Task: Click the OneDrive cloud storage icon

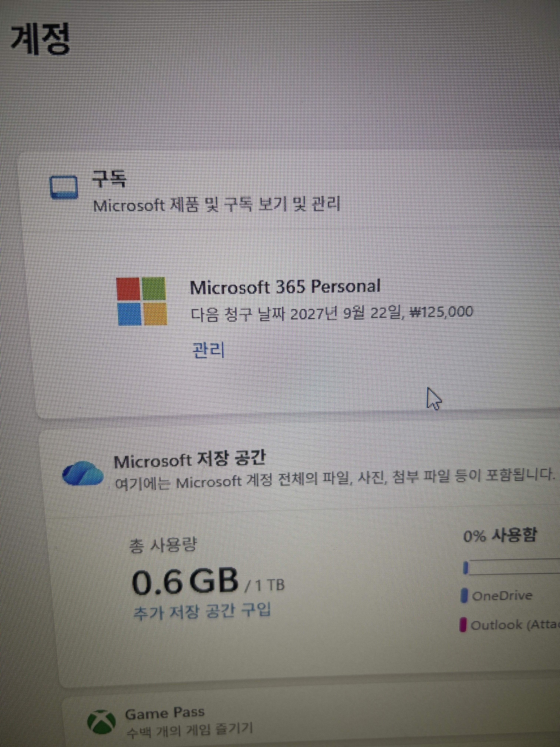Action: (x=83, y=473)
